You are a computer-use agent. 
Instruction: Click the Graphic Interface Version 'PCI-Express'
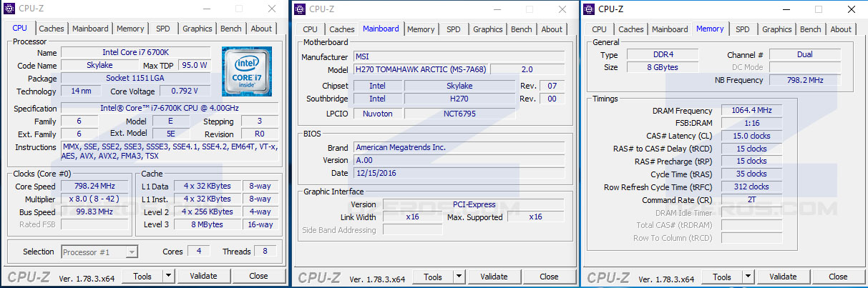click(x=473, y=204)
